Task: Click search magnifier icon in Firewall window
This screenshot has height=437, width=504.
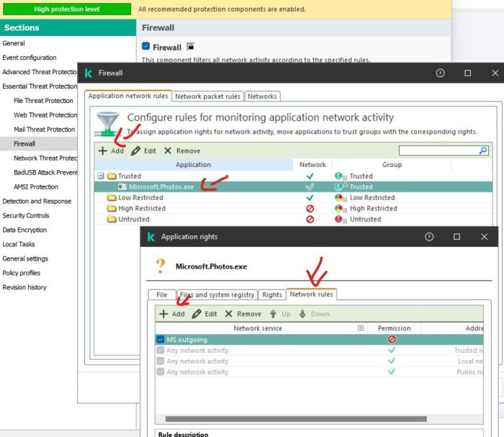Action: click(x=483, y=150)
